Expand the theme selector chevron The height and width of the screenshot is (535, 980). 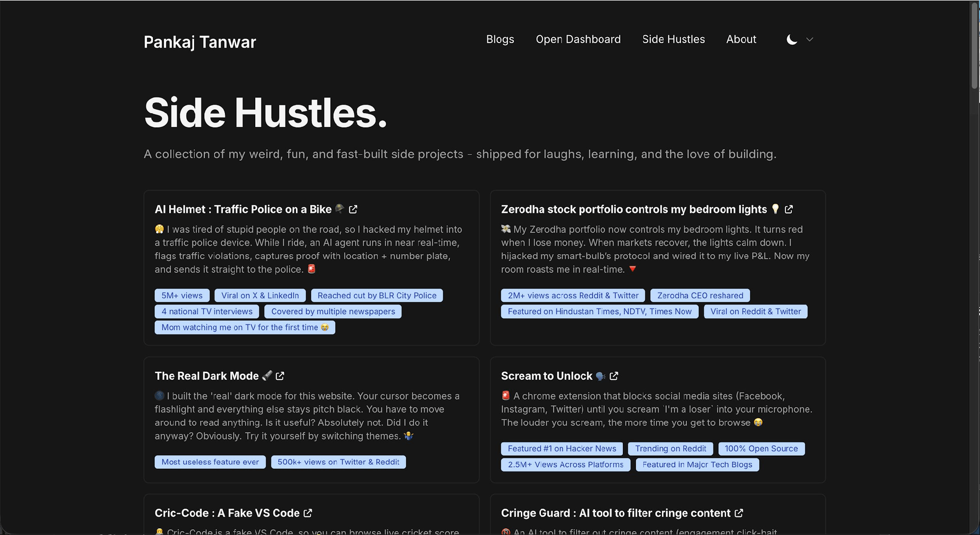click(809, 40)
